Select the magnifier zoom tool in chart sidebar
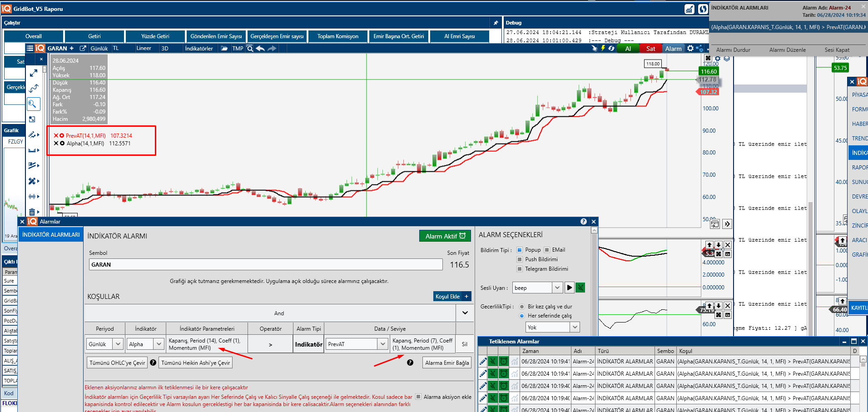Viewport: 868px width, 412px height. click(32, 104)
